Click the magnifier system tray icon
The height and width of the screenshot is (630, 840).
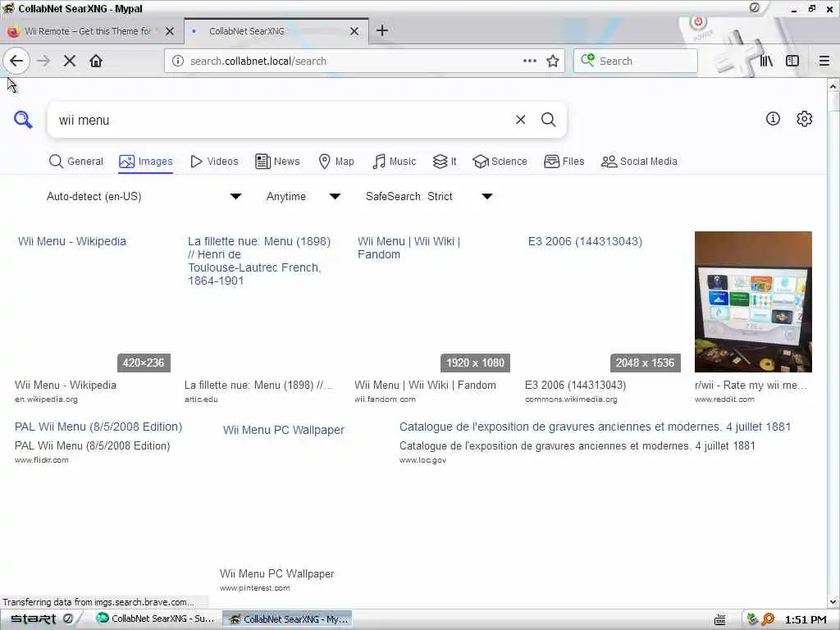click(768, 619)
